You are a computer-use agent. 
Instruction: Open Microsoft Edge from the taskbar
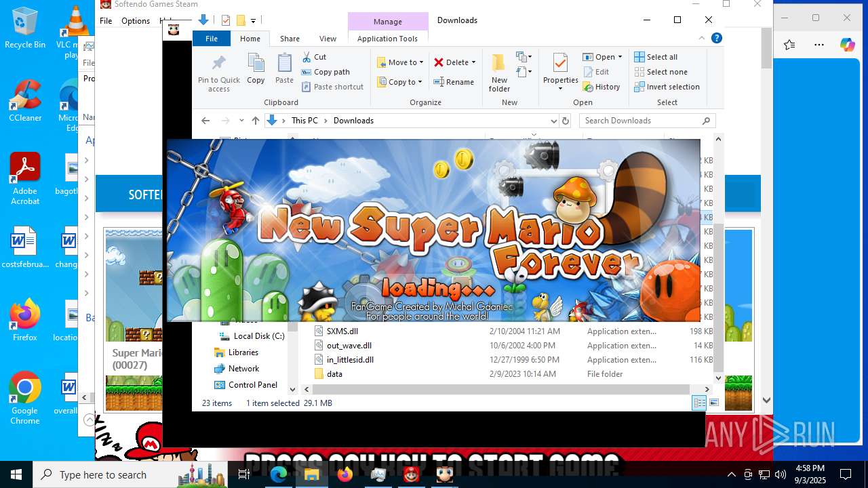tap(279, 474)
